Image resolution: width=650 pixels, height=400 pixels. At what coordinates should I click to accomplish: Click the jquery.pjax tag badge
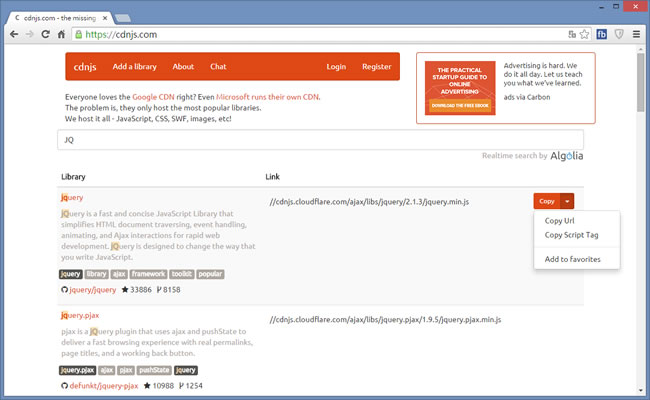[x=78, y=370]
